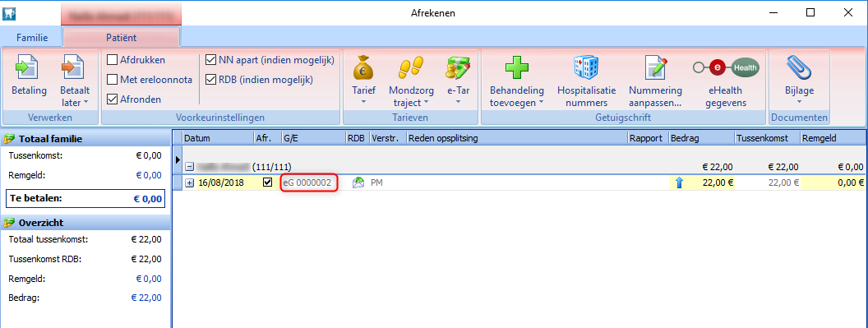Open the Mondzorg traject dropdown arrow
This screenshot has width=868, height=328.
[427, 103]
